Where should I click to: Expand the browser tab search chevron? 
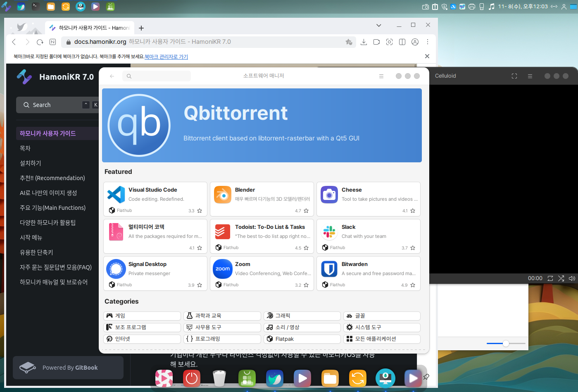tap(378, 25)
